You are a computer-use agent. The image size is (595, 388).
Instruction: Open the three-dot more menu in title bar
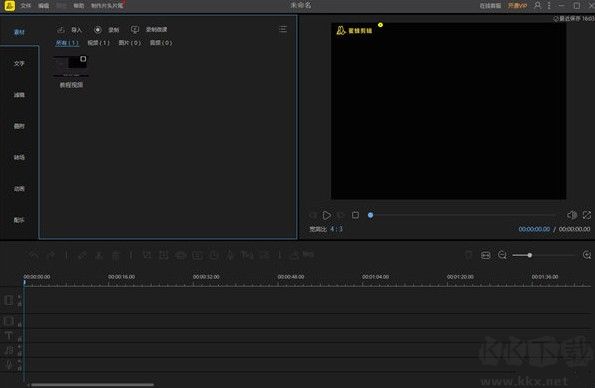click(x=549, y=5)
